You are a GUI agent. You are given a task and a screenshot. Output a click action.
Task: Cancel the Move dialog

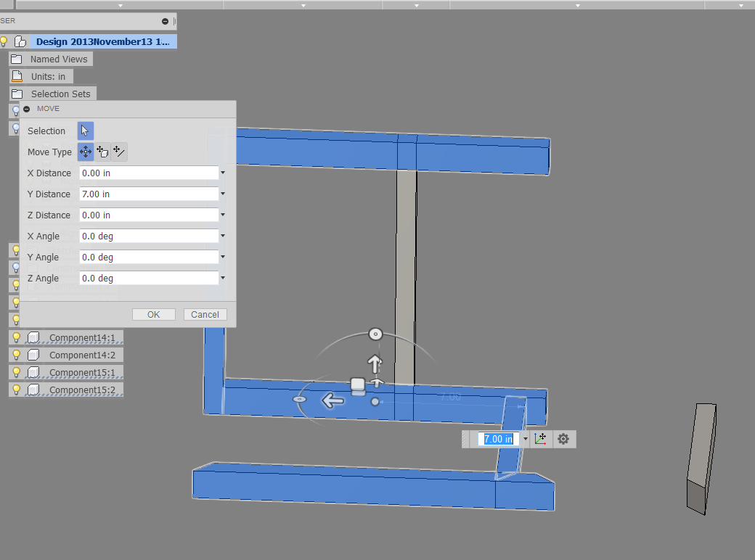click(205, 315)
